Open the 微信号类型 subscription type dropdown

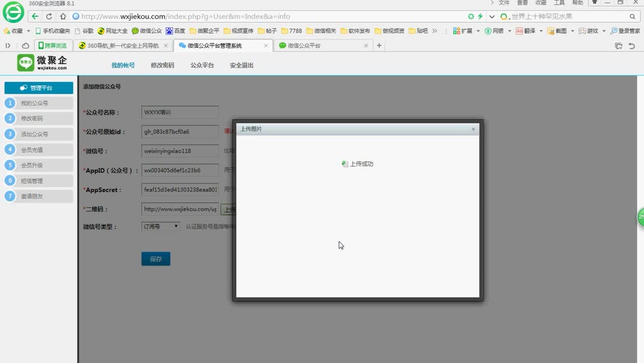click(160, 226)
